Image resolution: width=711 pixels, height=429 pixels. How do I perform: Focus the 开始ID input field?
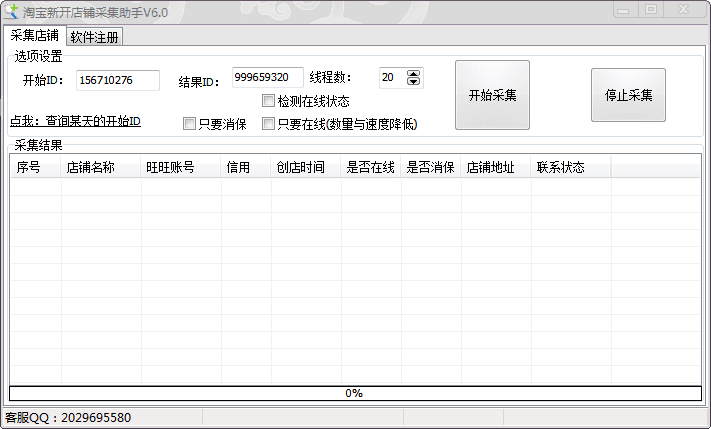pos(118,80)
